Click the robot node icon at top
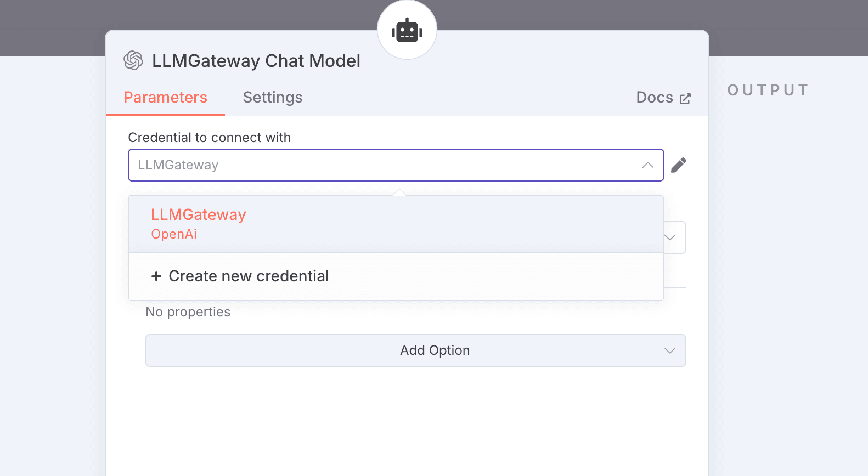Screen dimensions: 868x476 click(x=407, y=30)
